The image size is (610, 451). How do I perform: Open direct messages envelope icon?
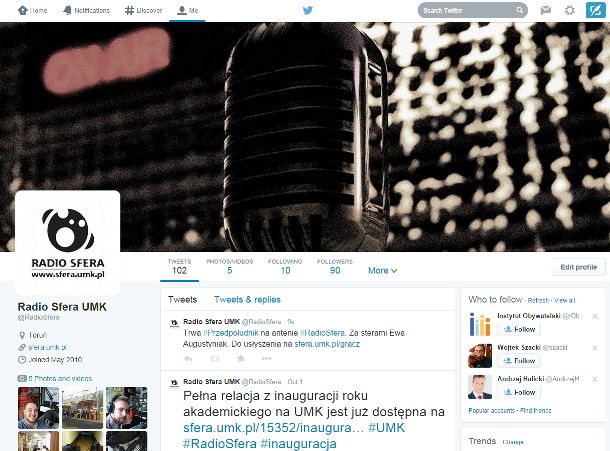[546, 11]
